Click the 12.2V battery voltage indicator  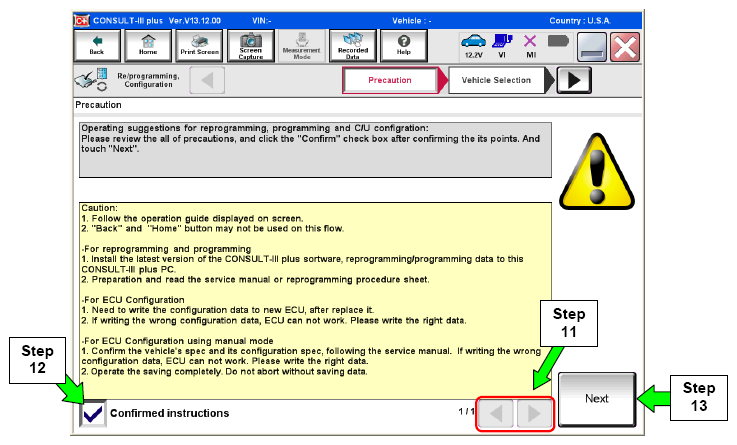475,44
